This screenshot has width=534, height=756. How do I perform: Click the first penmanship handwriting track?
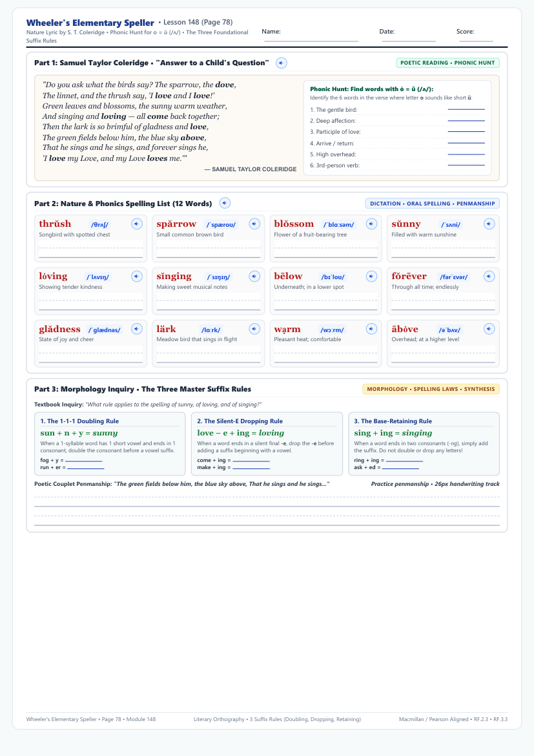[x=267, y=499]
